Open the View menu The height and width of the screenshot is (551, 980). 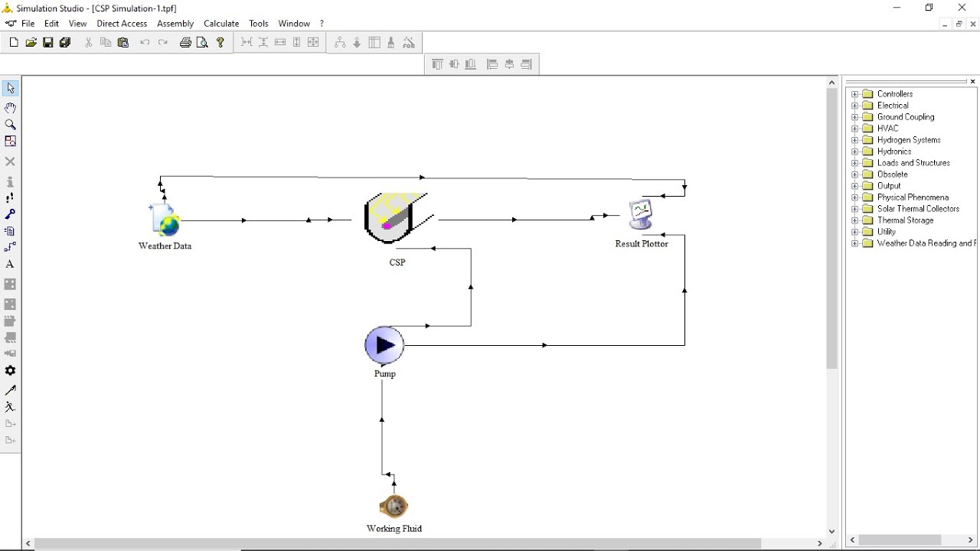pyautogui.click(x=77, y=24)
